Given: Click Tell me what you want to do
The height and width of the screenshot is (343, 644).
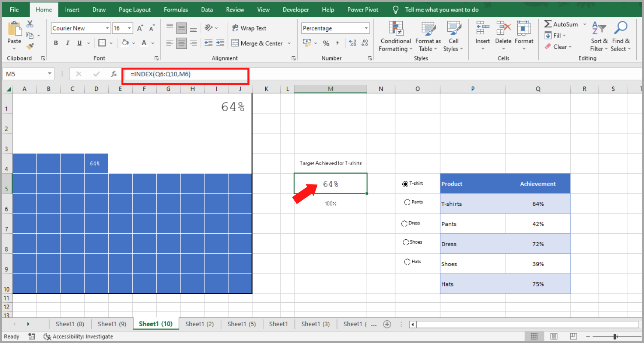Looking at the screenshot, I should [441, 9].
